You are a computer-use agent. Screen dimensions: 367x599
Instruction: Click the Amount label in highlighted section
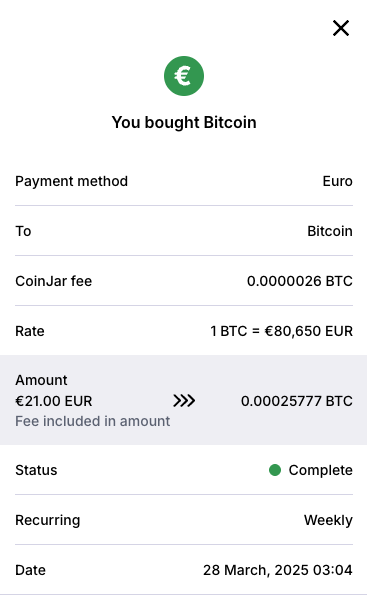pos(41,380)
